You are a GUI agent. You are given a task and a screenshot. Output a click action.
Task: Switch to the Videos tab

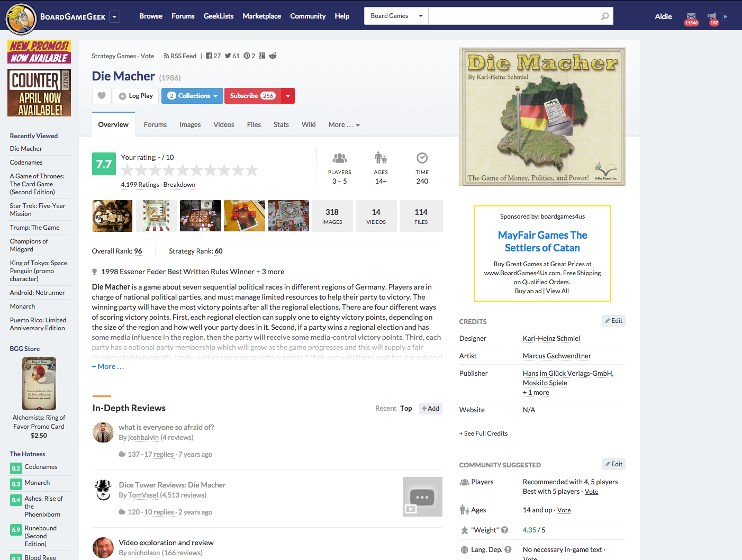coord(224,125)
